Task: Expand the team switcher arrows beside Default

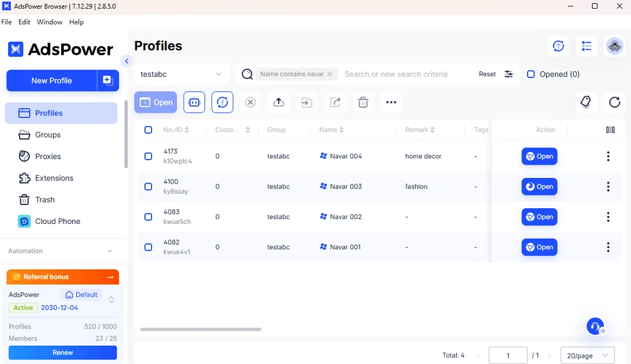Action: 112,300
